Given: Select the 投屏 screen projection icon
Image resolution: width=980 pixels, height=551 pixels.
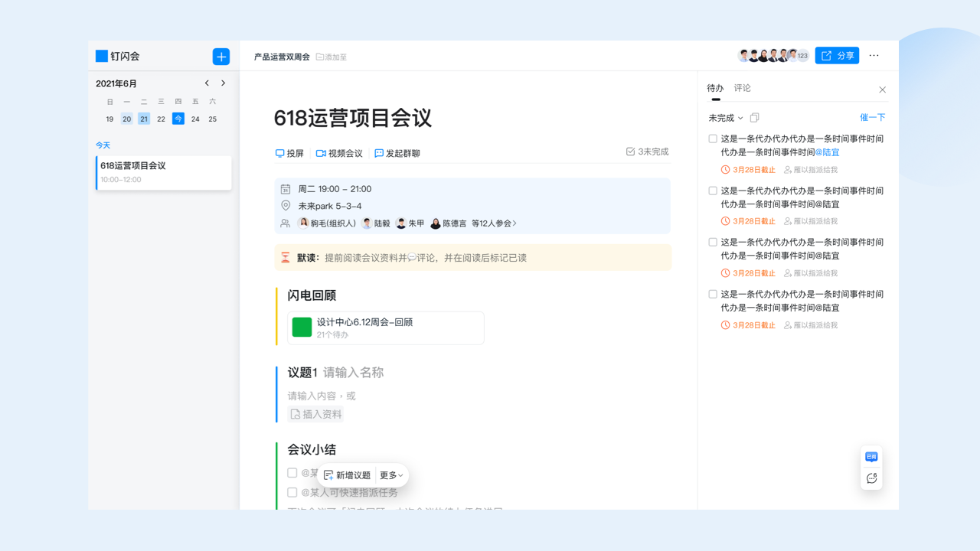Looking at the screenshot, I should (x=279, y=153).
